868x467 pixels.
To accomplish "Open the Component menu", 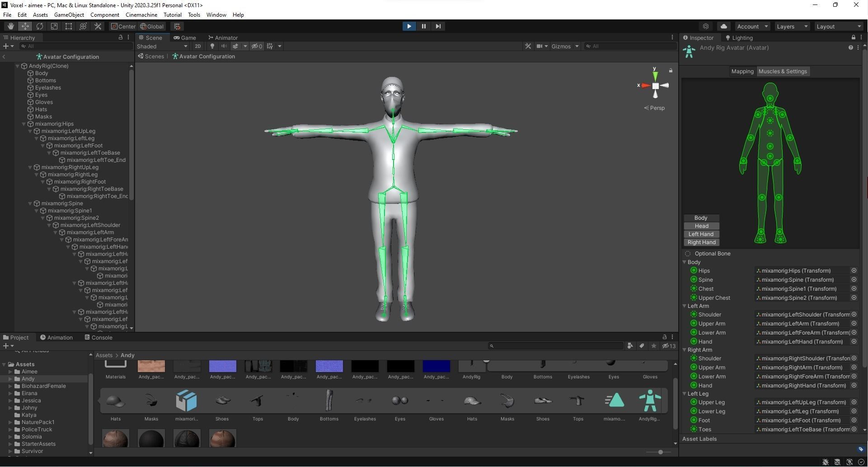I will pyautogui.click(x=105, y=15).
